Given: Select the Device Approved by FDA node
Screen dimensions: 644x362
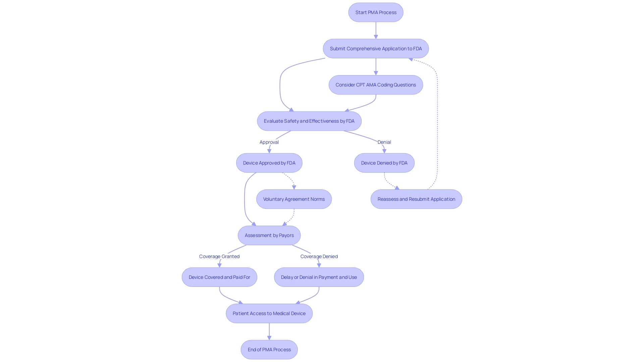Looking at the screenshot, I should pos(269,163).
